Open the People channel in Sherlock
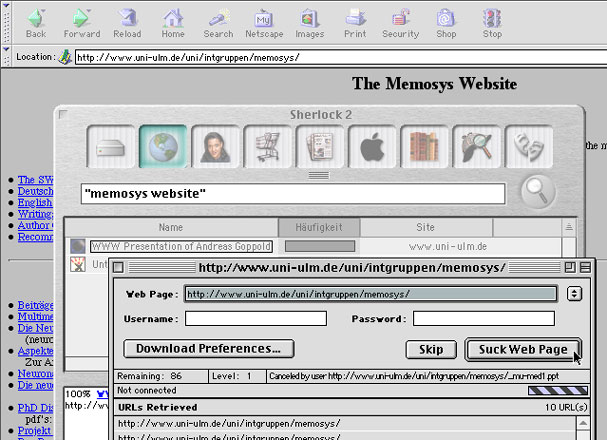Viewport: 607px width, 440px height. [x=215, y=147]
